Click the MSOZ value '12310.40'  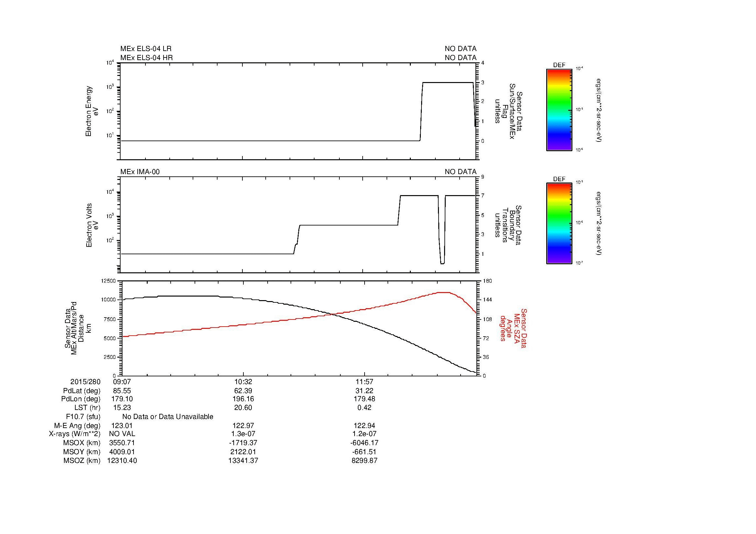pyautogui.click(x=122, y=461)
